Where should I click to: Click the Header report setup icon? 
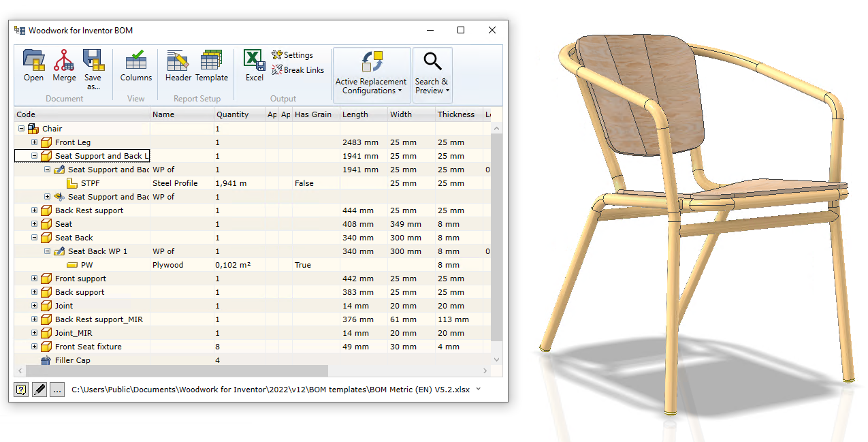tap(178, 65)
